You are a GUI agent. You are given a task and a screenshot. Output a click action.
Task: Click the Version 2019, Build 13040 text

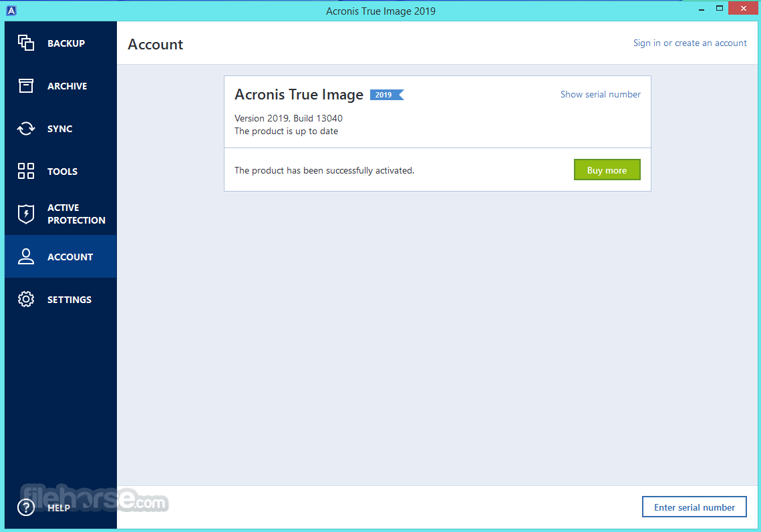(x=288, y=118)
